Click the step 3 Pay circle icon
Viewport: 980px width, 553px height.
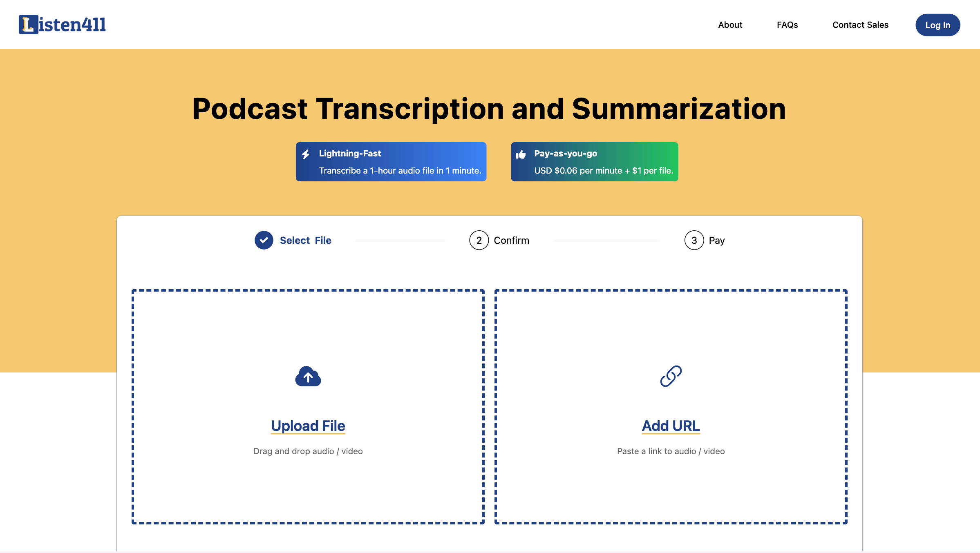click(694, 240)
